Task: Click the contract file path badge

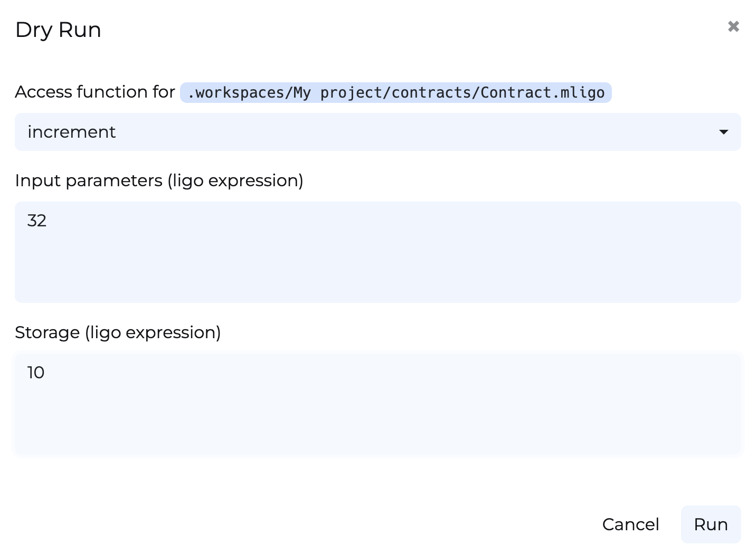Action: tap(395, 93)
